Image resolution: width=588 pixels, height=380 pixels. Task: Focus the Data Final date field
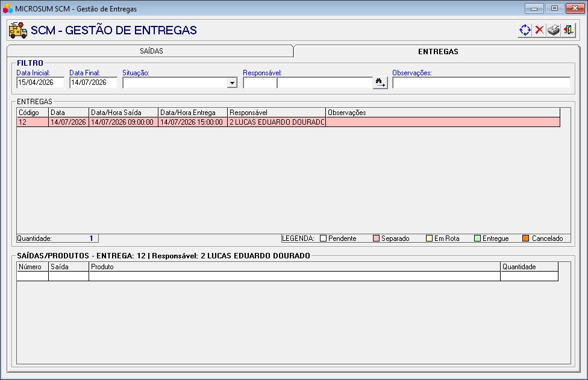coord(93,83)
